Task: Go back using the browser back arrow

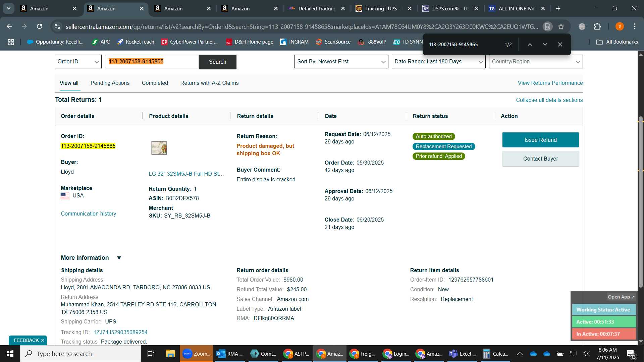Action: click(9, 26)
